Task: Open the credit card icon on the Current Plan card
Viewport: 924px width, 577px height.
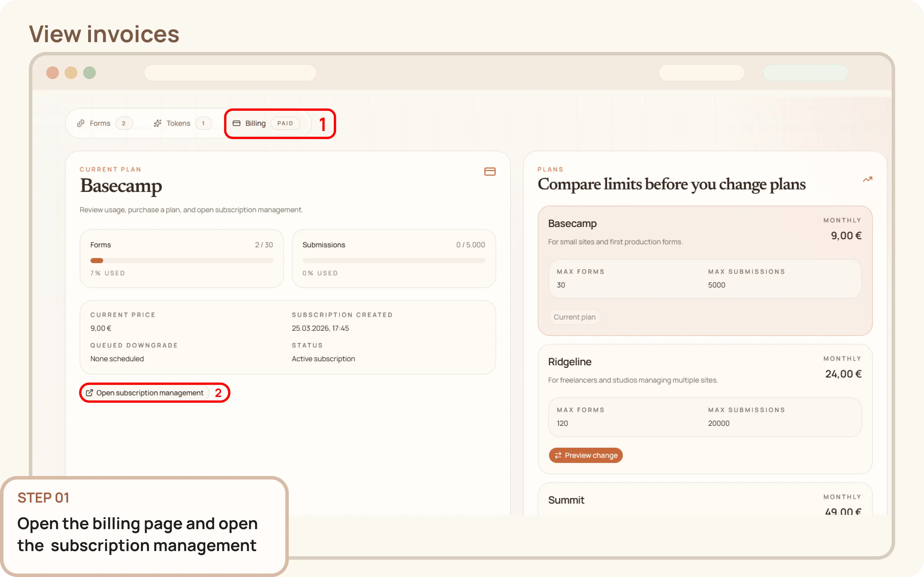Action: click(x=490, y=171)
